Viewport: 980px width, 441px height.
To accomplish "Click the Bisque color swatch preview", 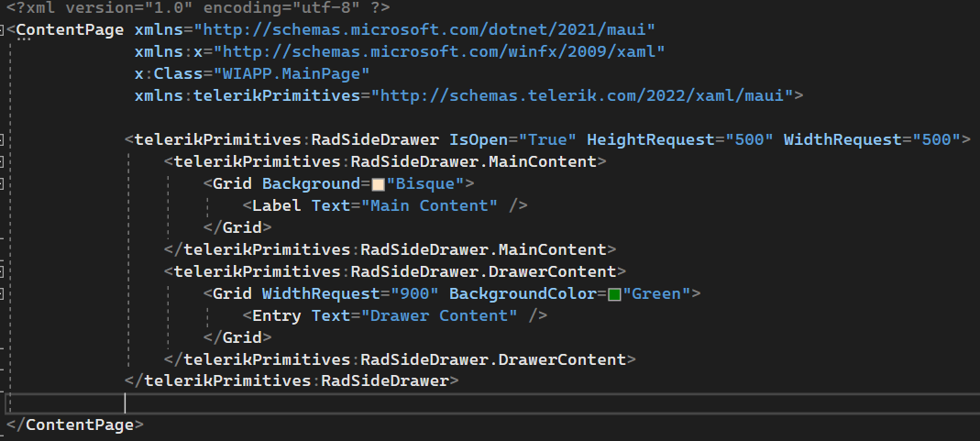I will pos(378,184).
